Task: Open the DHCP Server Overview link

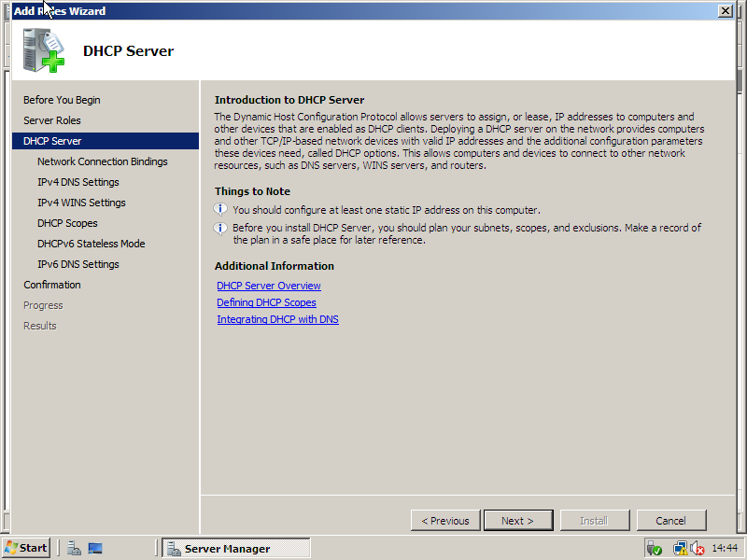Action: pyautogui.click(x=268, y=286)
